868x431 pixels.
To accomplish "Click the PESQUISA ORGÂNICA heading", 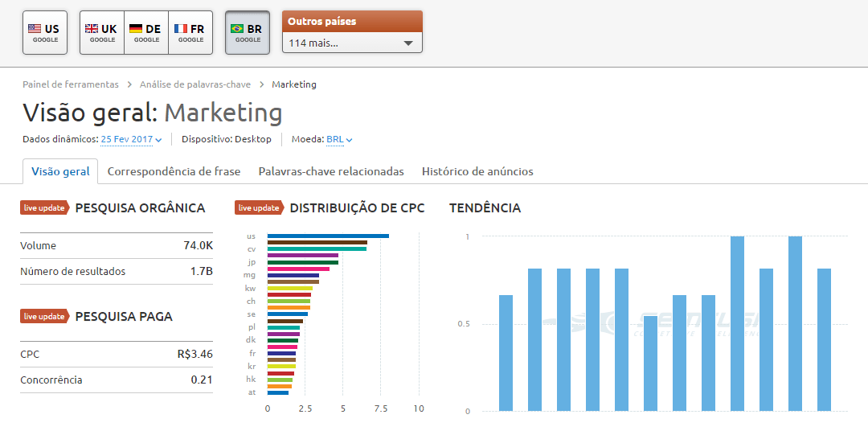I will tap(140, 208).
